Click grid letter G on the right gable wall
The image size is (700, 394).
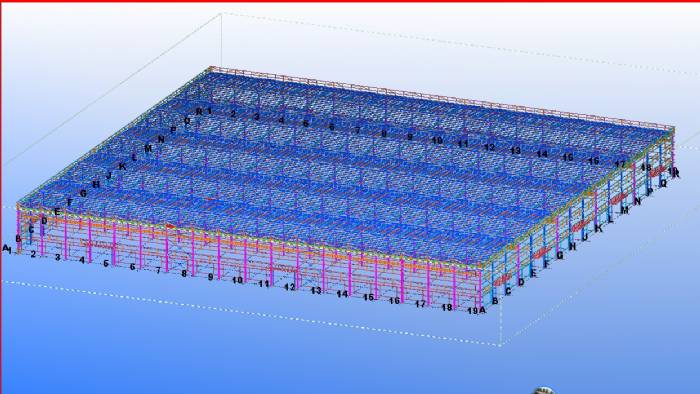560,255
